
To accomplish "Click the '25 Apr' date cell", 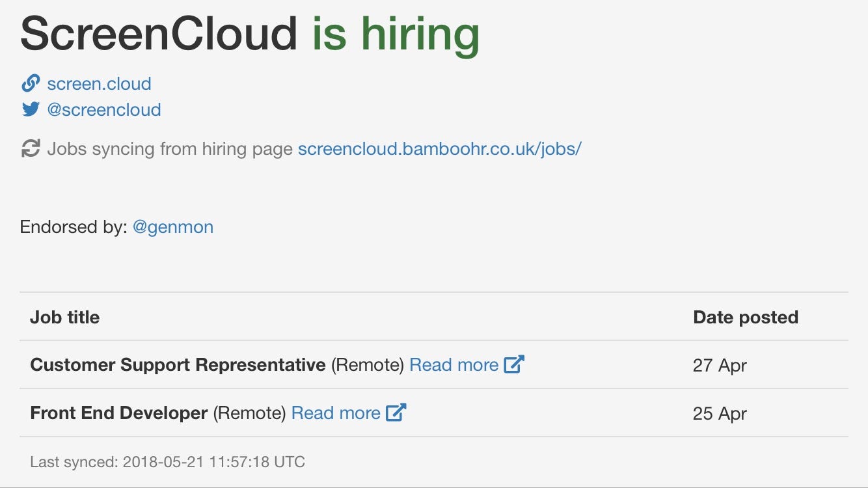I will coord(720,413).
